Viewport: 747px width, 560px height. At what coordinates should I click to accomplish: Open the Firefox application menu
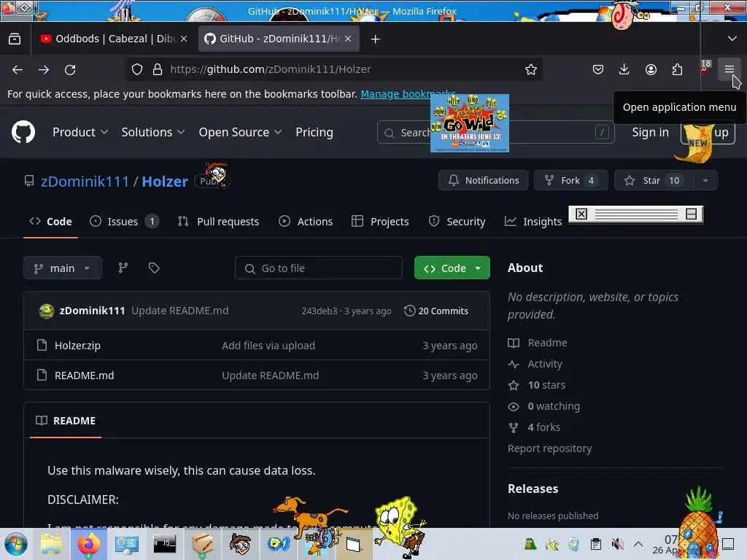(x=729, y=69)
